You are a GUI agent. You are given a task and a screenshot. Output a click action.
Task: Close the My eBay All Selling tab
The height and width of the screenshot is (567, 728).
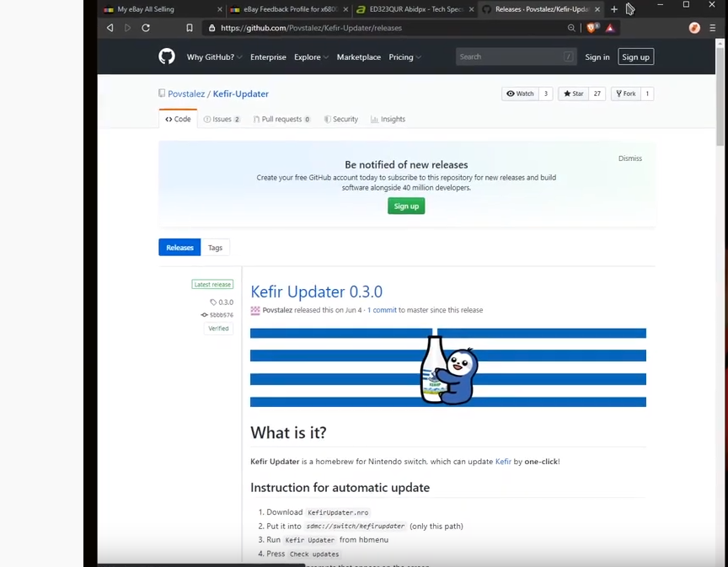[x=220, y=9]
